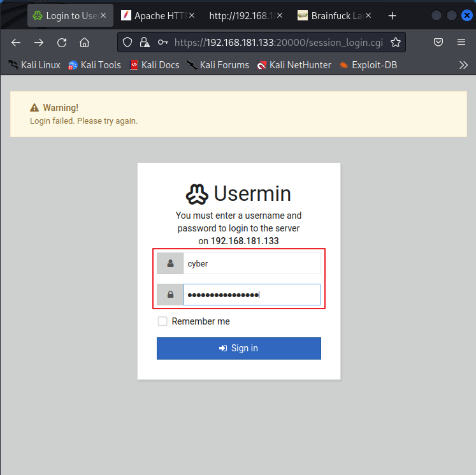Viewport: 476px width, 475px height.
Task: Close the browser window
Action: [x=467, y=15]
